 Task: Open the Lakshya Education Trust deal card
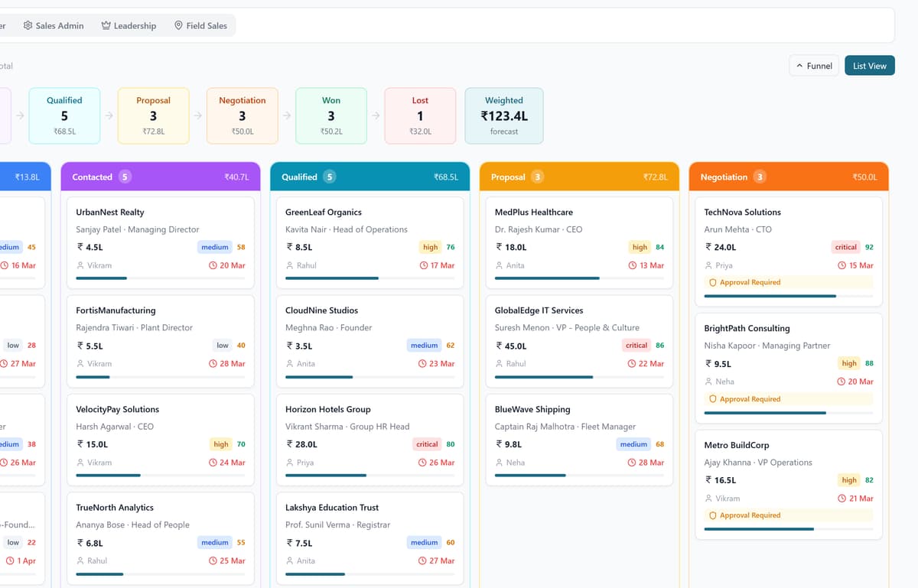(370, 538)
